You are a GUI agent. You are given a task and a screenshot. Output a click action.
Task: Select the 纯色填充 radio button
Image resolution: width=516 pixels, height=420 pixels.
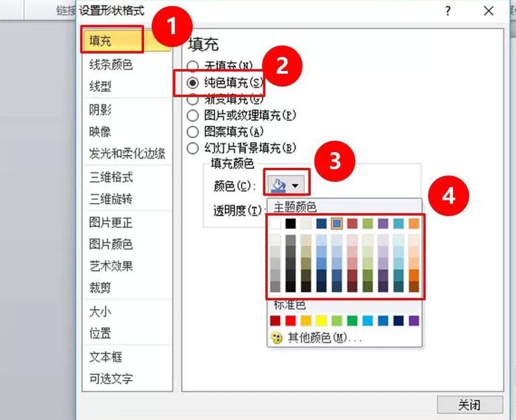click(192, 82)
